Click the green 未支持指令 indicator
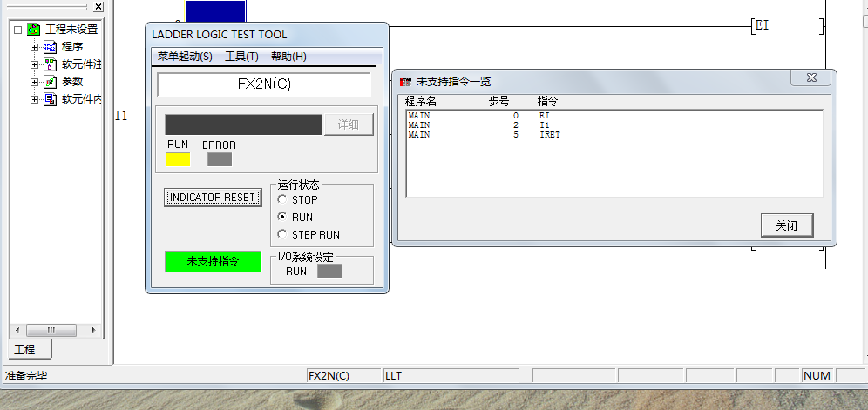This screenshot has height=410, width=868. (x=212, y=261)
